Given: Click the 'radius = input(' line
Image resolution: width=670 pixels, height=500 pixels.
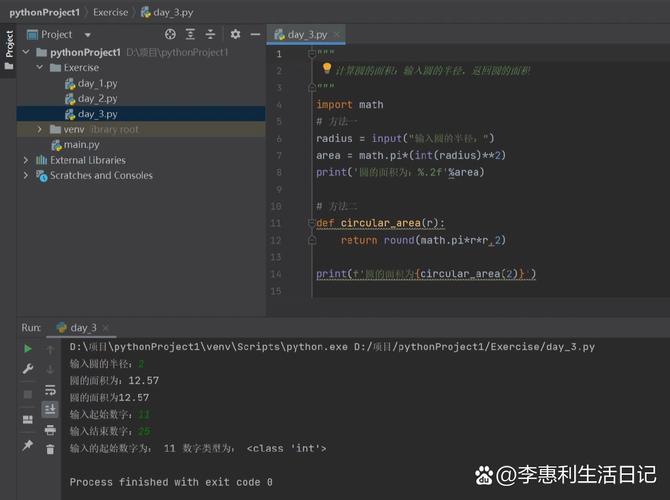Looking at the screenshot, I should pyautogui.click(x=405, y=138).
